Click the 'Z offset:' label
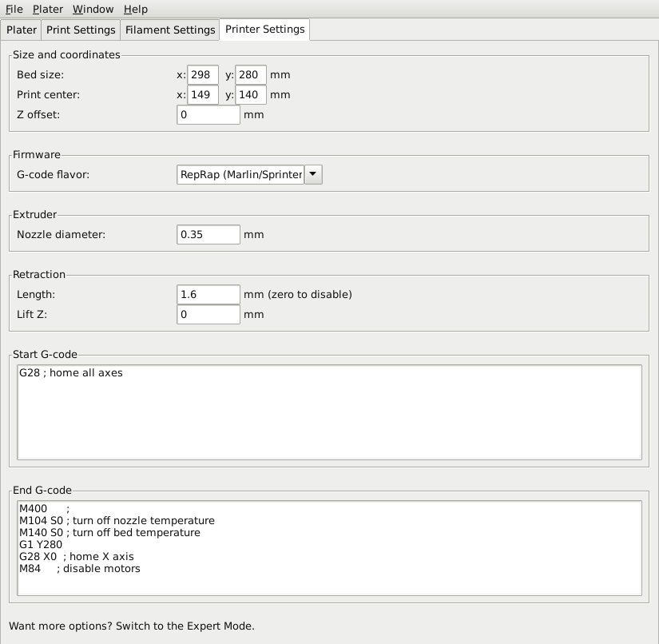This screenshot has width=659, height=644. click(x=38, y=115)
